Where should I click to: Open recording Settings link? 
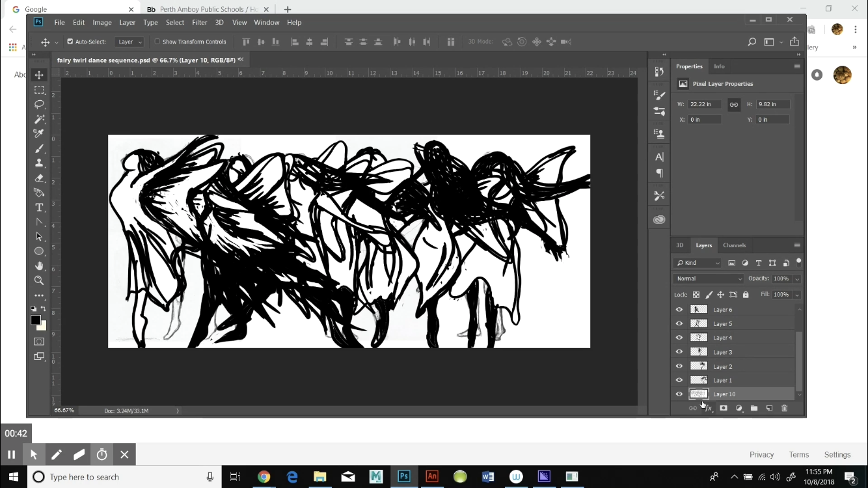tap(837, 454)
